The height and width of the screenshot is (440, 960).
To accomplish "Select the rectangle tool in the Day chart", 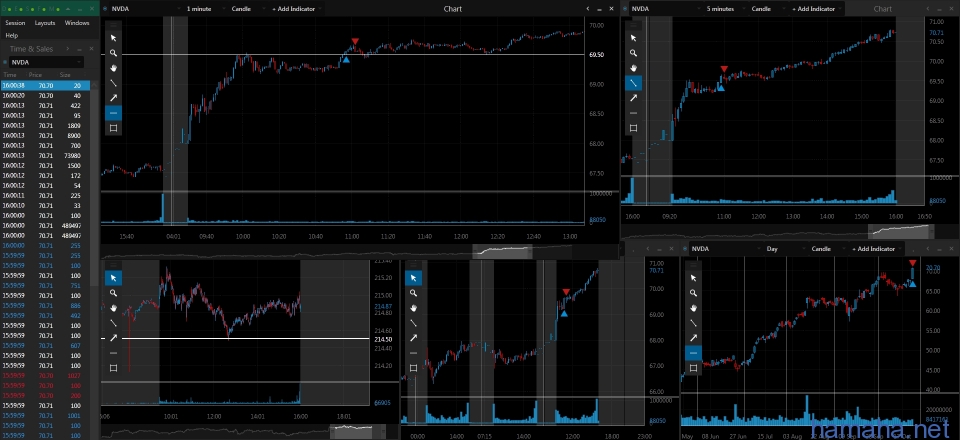I will tap(693, 368).
